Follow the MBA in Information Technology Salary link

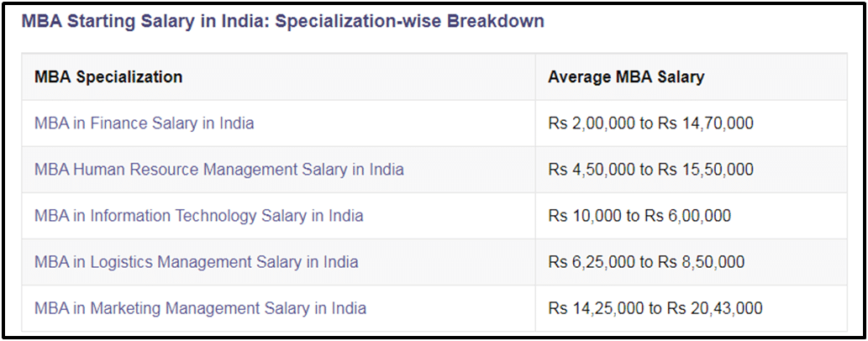point(199,215)
